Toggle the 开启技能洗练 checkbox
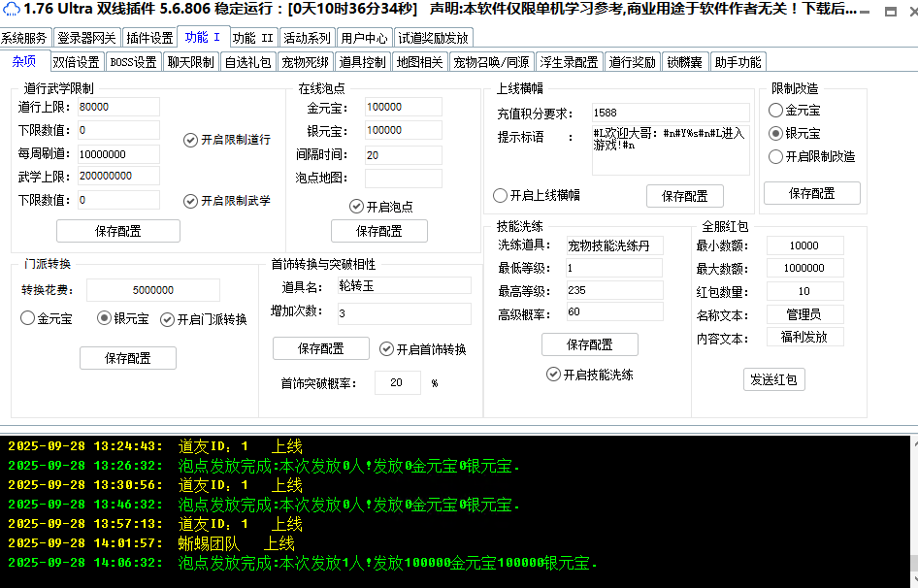 tap(554, 375)
